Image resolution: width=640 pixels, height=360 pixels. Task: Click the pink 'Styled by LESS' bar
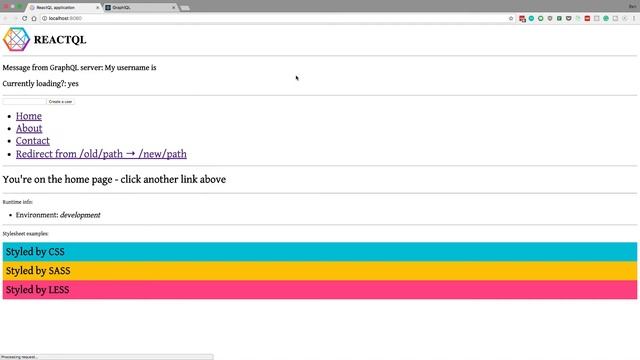tap(320, 290)
